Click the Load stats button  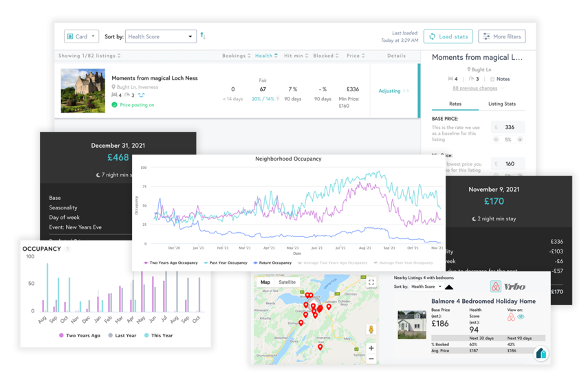[x=448, y=36]
